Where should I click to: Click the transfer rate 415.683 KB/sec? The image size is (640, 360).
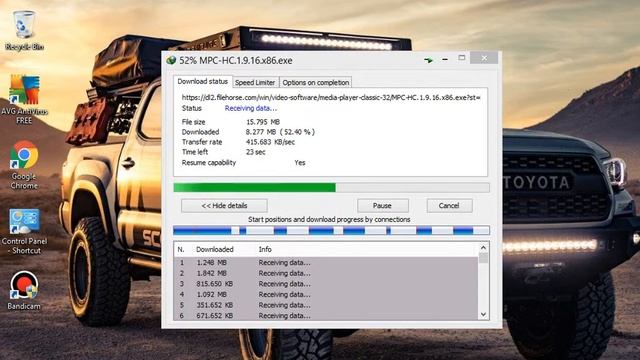coord(270,142)
